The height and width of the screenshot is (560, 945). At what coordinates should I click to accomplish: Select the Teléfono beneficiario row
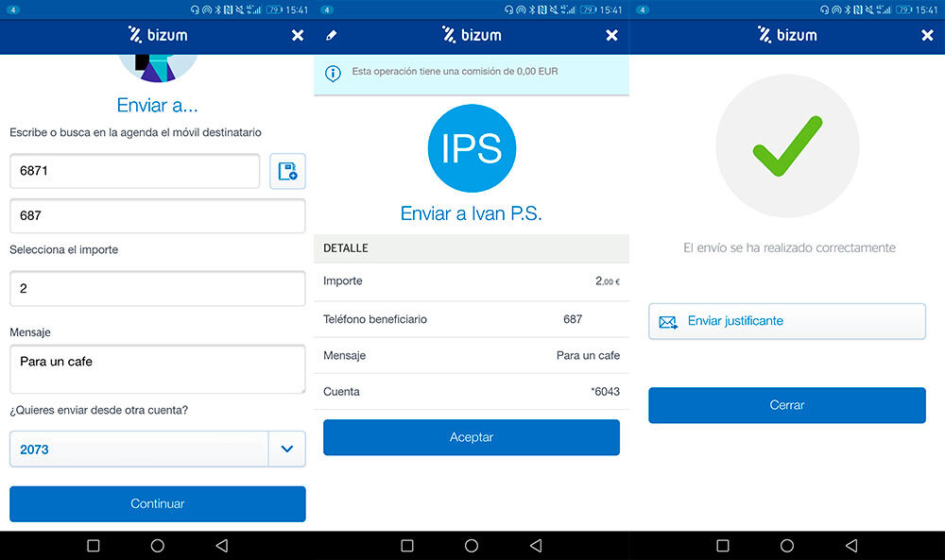472,319
